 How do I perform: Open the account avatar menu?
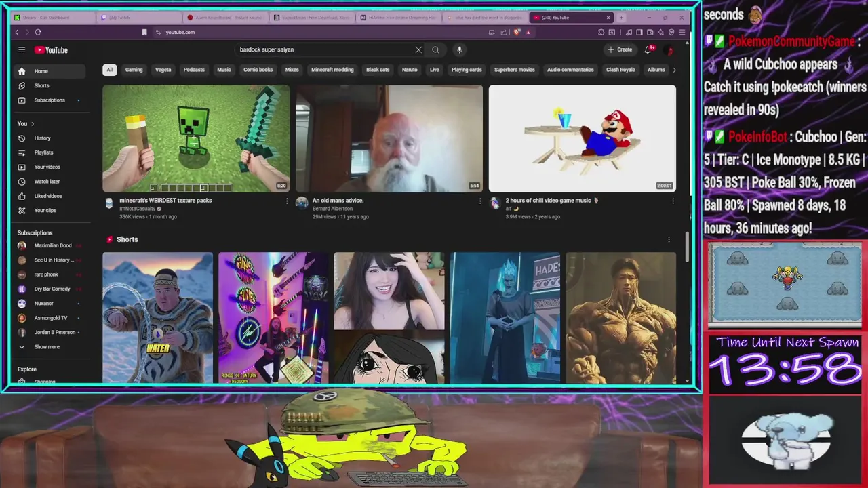(x=669, y=49)
